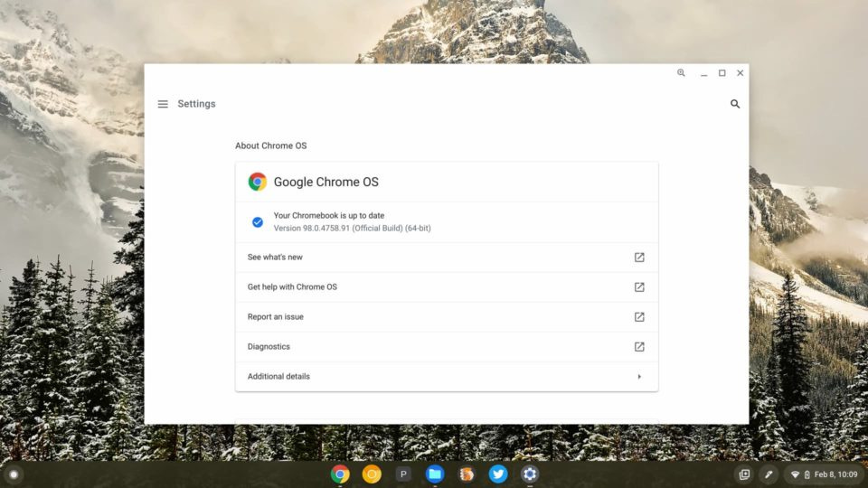Open the yellow Chrome Canary shelf icon
868x488 pixels.
pos(372,474)
